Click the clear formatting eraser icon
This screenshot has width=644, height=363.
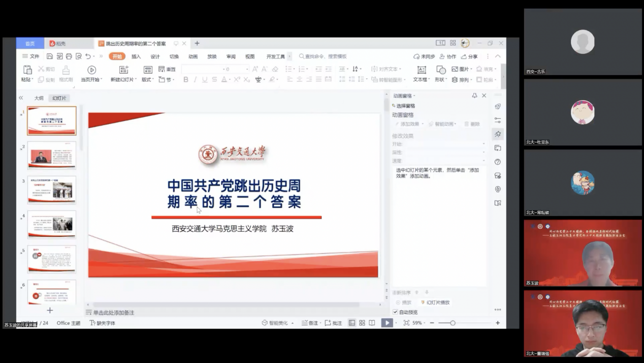[x=275, y=69]
